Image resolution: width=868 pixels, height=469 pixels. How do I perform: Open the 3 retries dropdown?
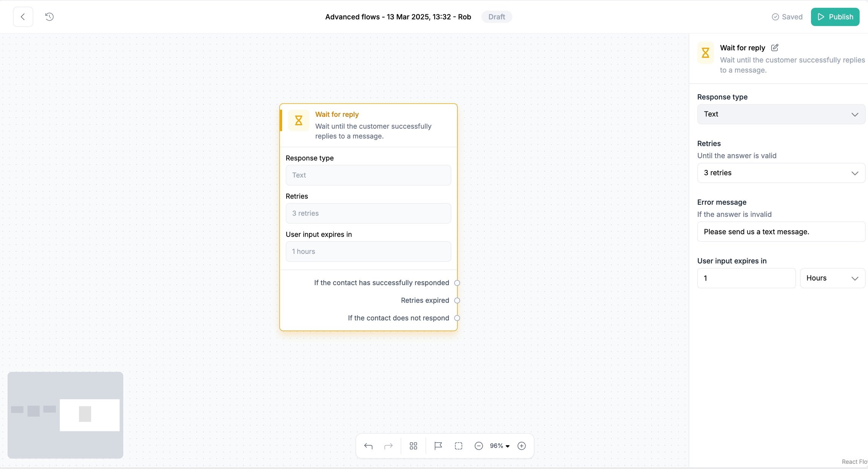781,173
